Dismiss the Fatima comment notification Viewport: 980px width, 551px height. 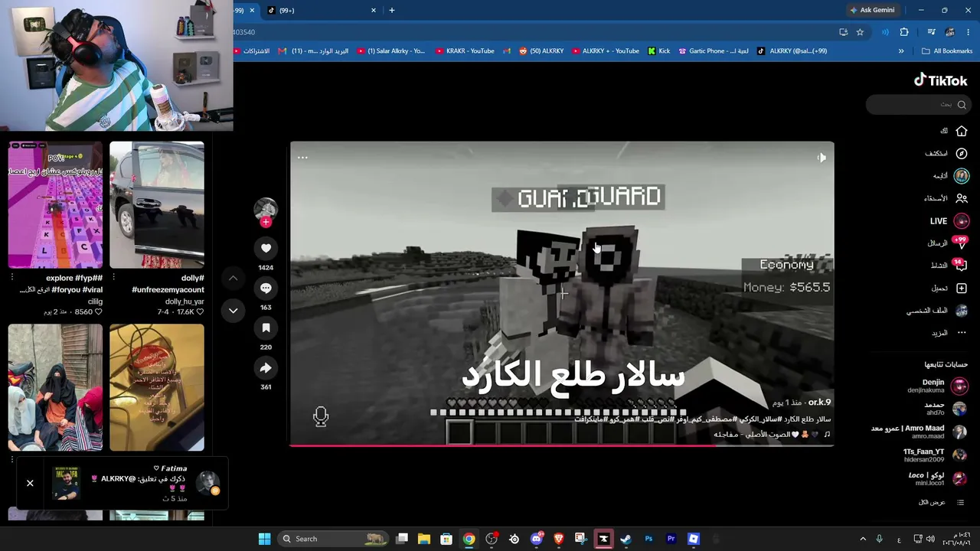click(30, 483)
